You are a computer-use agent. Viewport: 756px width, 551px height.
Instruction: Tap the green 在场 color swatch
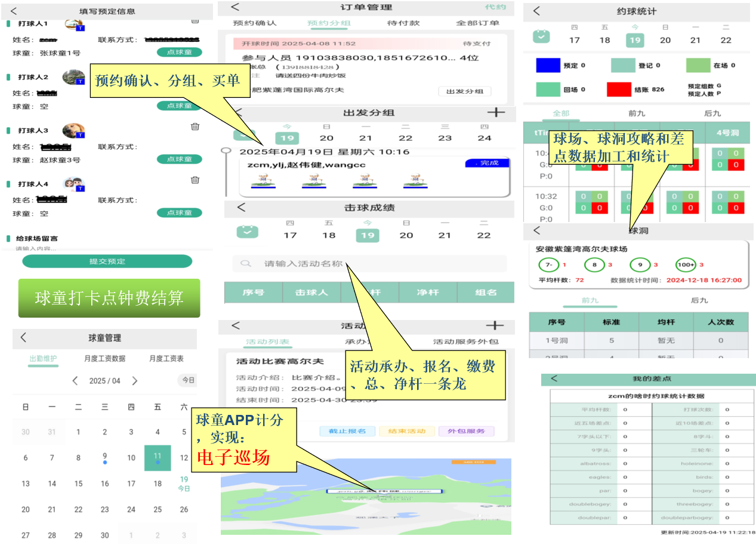698,65
